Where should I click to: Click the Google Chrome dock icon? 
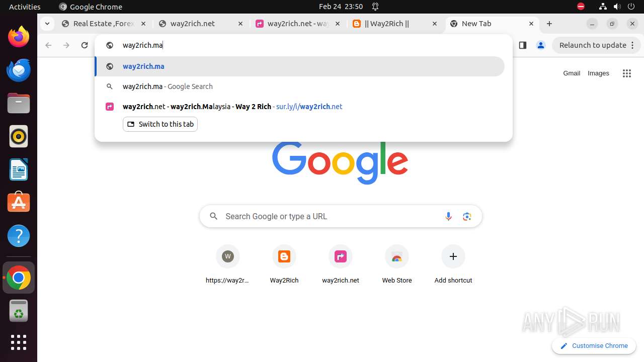[19, 278]
